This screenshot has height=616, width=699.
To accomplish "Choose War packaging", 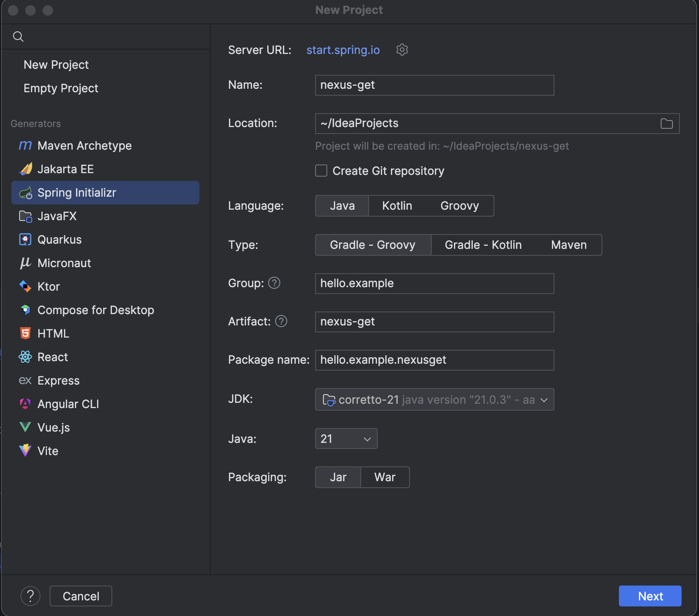I will (x=385, y=477).
